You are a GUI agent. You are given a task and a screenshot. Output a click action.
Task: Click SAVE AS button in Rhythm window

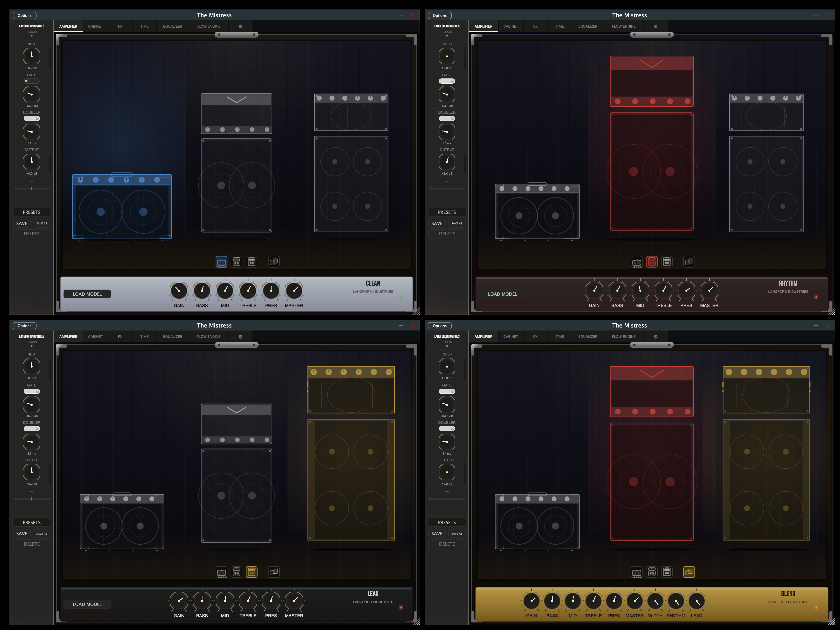tap(457, 223)
